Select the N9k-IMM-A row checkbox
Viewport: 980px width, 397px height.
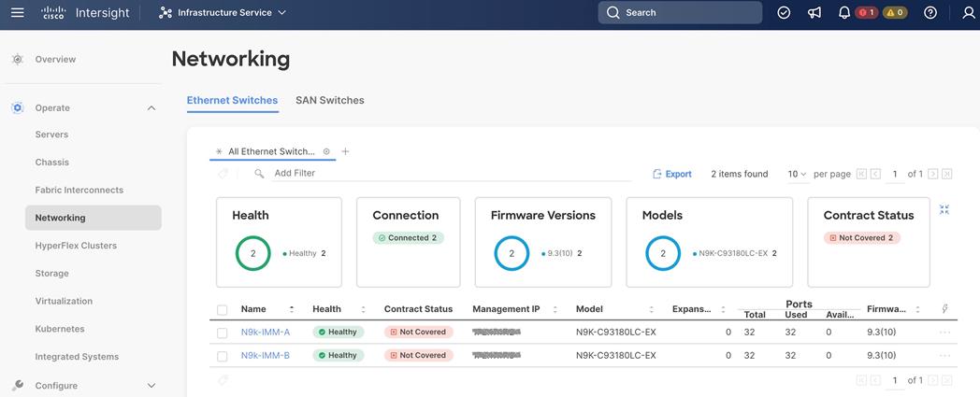click(222, 333)
